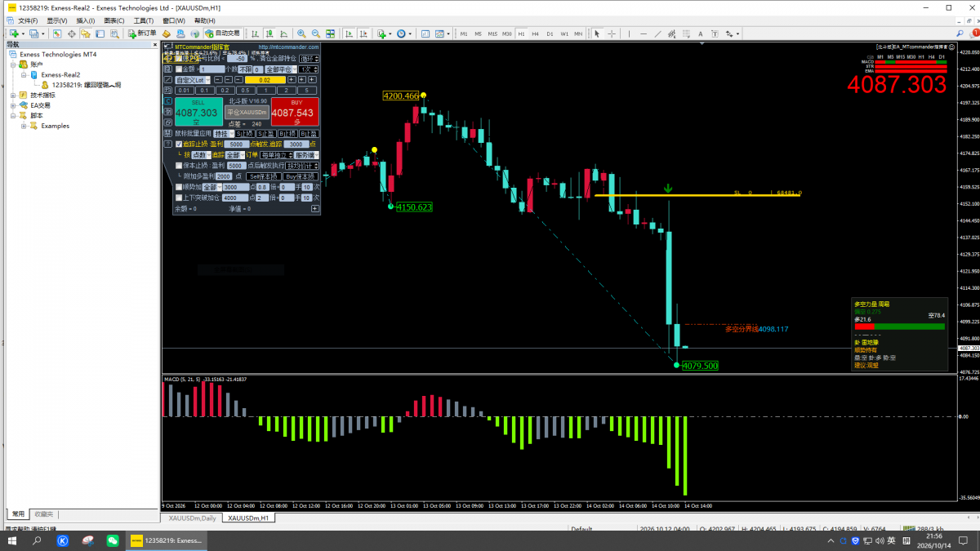This screenshot has width=980, height=551.
Task: Click the 0.5 lot preset button
Action: coord(245,91)
